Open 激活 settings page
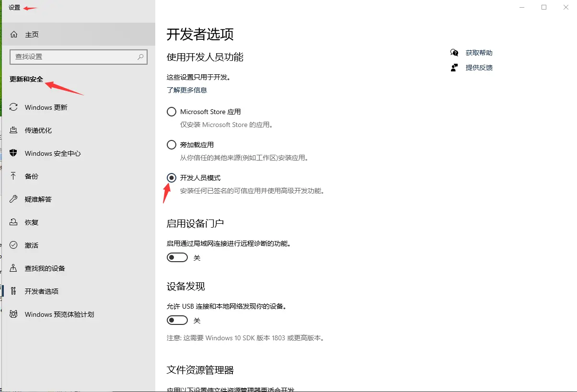The width and height of the screenshot is (577, 392). coord(79,245)
